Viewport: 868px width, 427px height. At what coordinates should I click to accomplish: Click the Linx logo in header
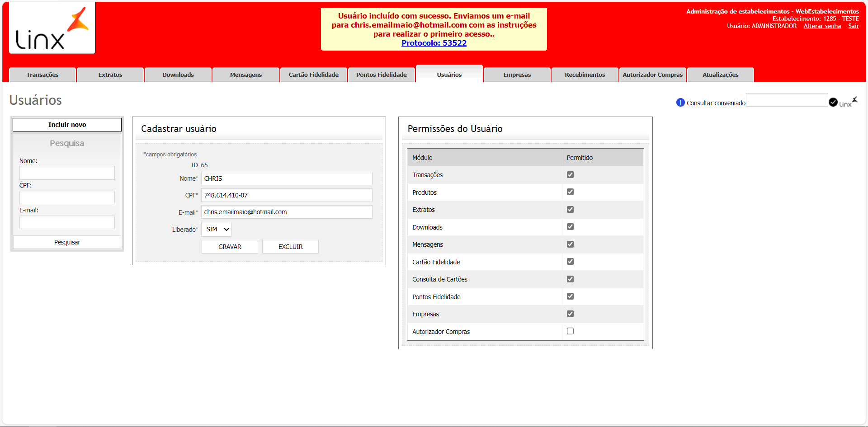click(52, 28)
